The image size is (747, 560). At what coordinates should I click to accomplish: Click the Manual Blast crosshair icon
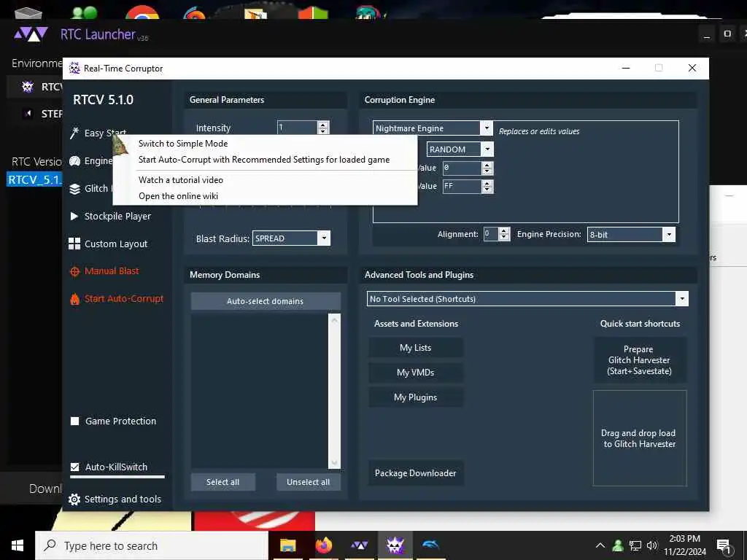point(75,271)
